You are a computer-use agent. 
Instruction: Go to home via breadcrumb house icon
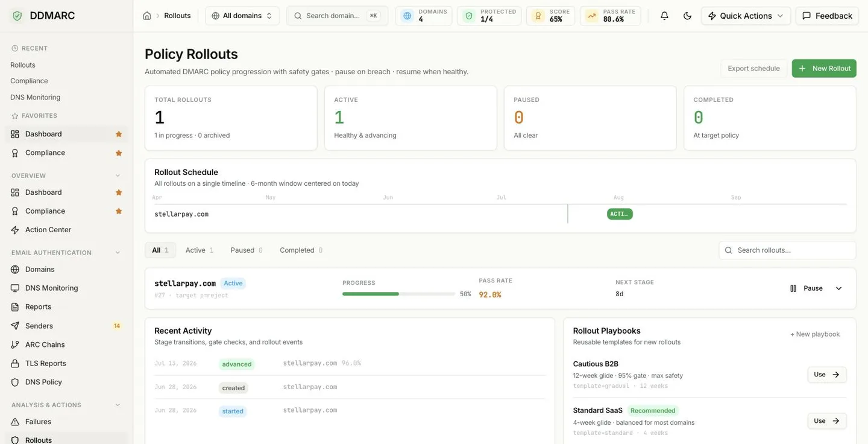tap(147, 16)
